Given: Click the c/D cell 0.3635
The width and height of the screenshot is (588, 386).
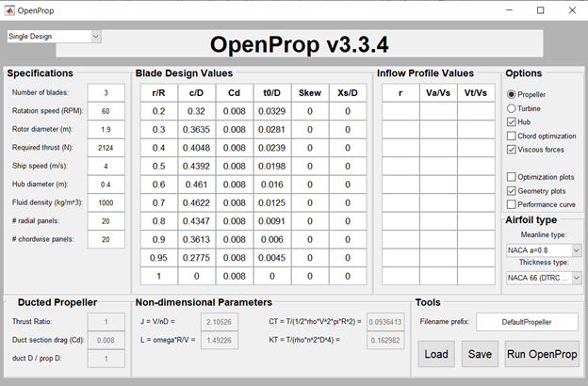Looking at the screenshot, I should coord(197,129).
